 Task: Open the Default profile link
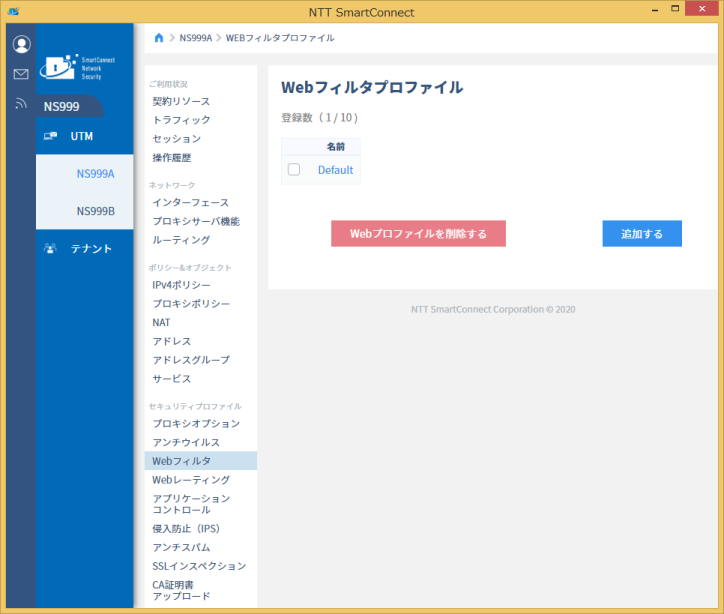coord(335,170)
